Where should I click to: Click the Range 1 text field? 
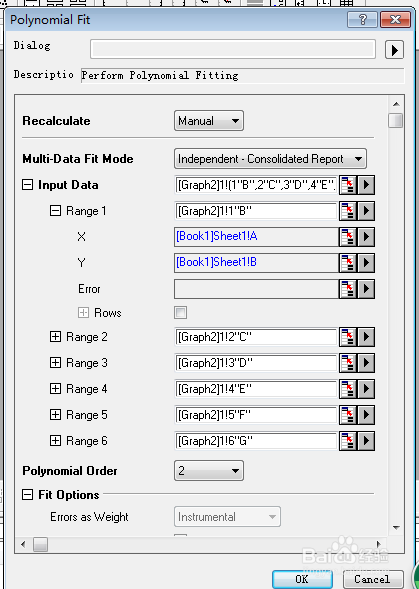tap(256, 211)
